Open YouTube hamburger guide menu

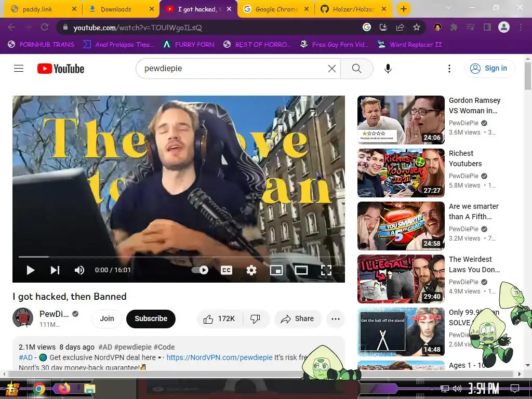click(19, 69)
